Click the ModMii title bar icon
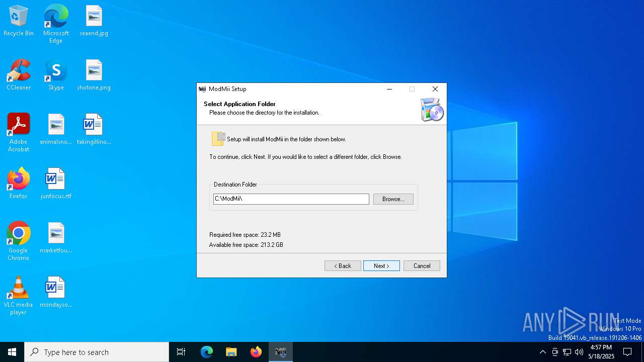This screenshot has height=362, width=644. (x=202, y=89)
